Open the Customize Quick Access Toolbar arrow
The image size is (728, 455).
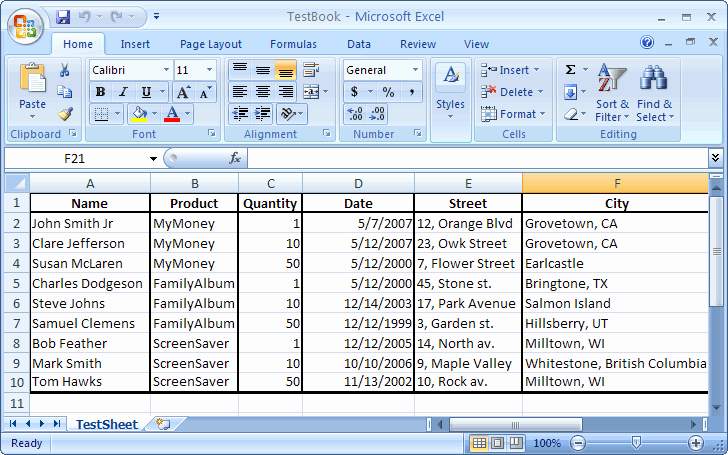tap(156, 17)
